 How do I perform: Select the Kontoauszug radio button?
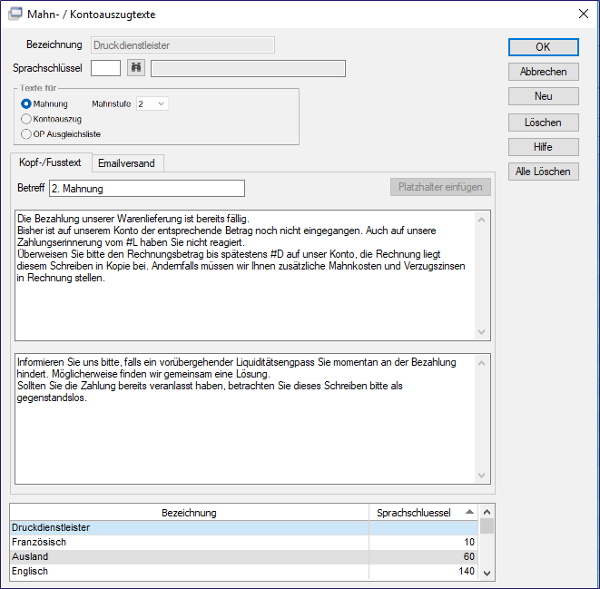tap(26, 119)
